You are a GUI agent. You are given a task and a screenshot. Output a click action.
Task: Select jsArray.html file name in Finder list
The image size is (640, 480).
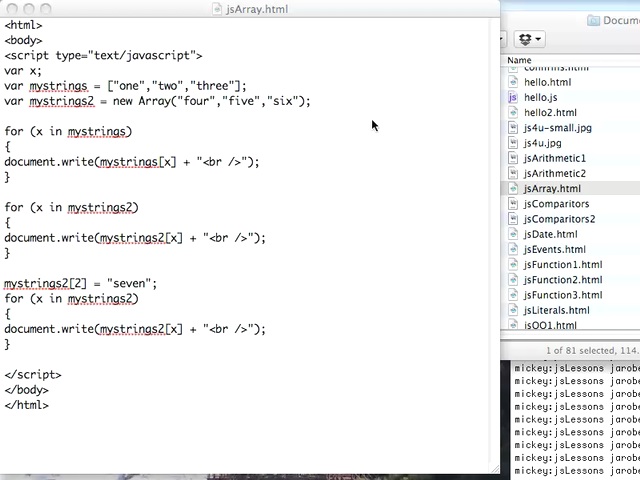tap(552, 189)
